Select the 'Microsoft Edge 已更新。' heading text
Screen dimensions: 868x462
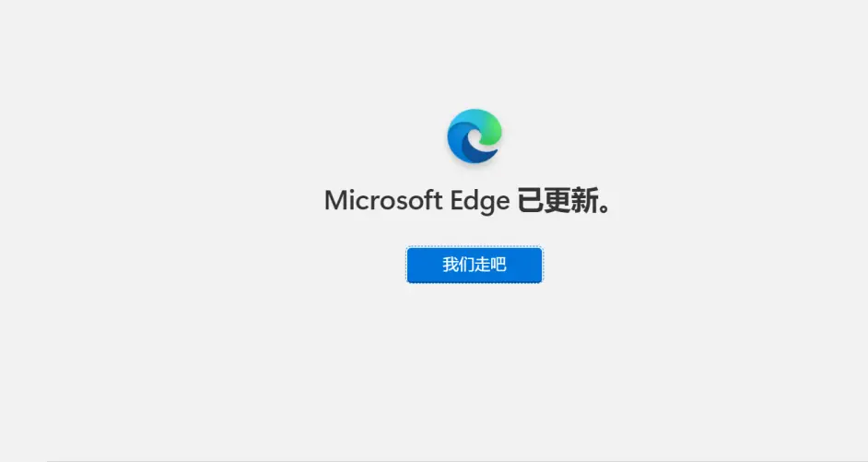pos(468,200)
